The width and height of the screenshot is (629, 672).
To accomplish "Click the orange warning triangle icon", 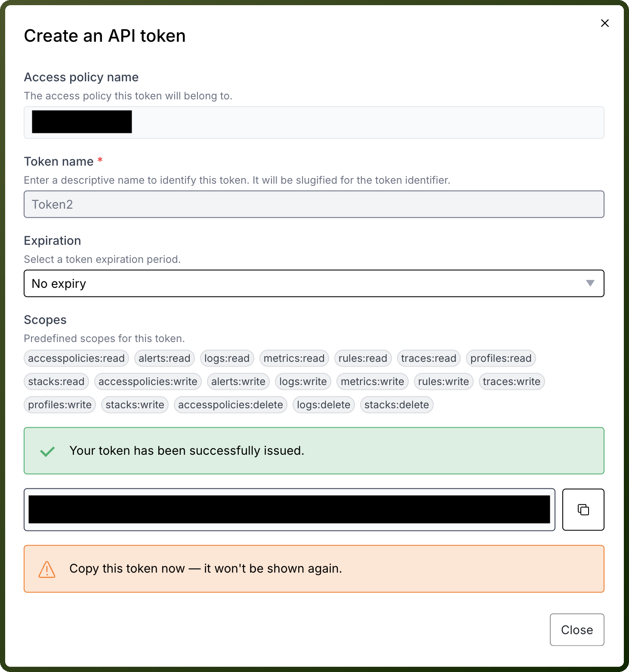I will 47,569.
